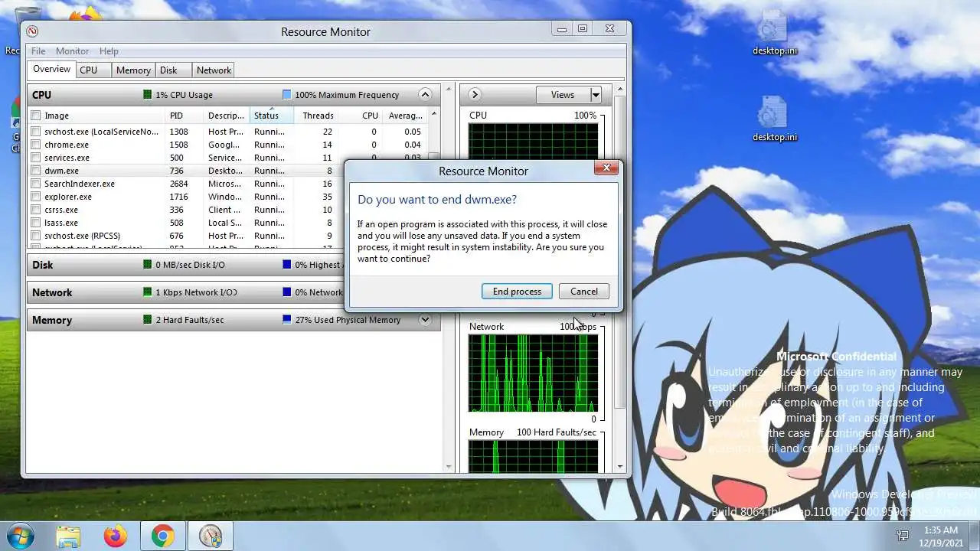Viewport: 980px width, 551px height.
Task: Click the Resource Monitor title bar icon
Action: click(x=32, y=31)
